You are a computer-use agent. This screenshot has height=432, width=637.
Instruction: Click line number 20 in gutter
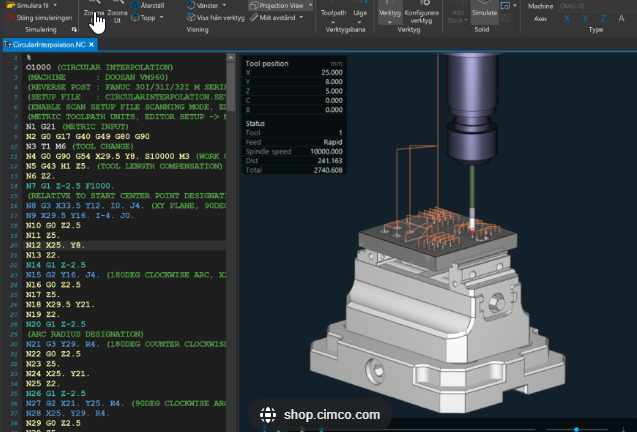click(14, 245)
